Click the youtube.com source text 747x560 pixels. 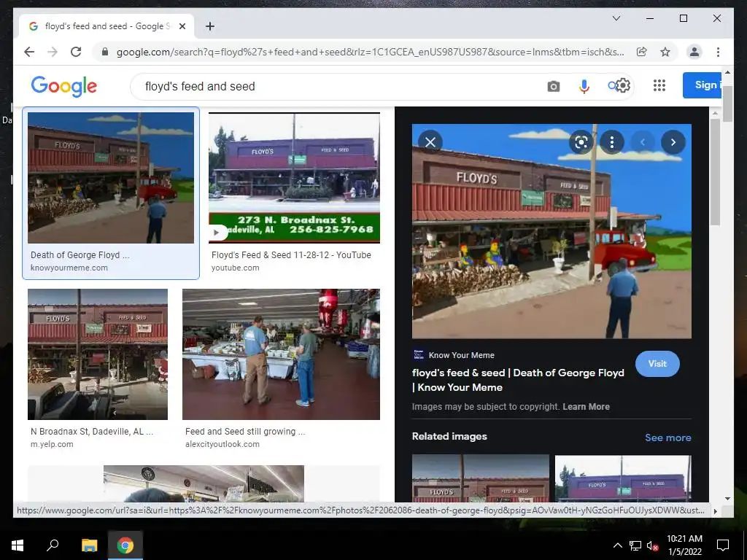(236, 268)
